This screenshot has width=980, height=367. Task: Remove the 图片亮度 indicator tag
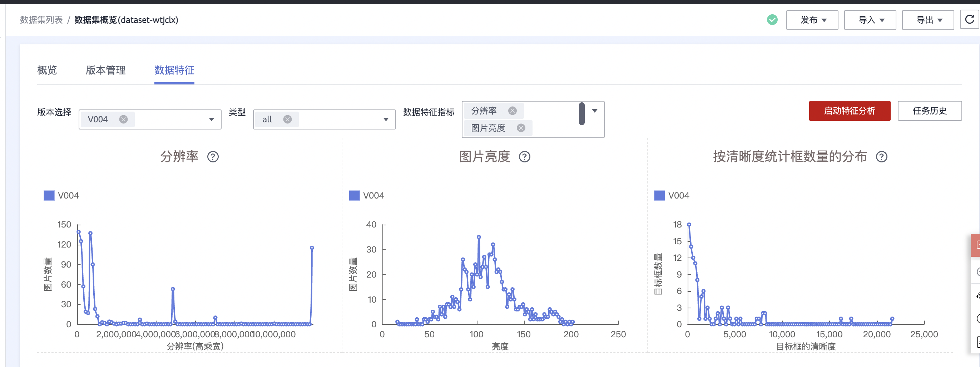click(521, 128)
